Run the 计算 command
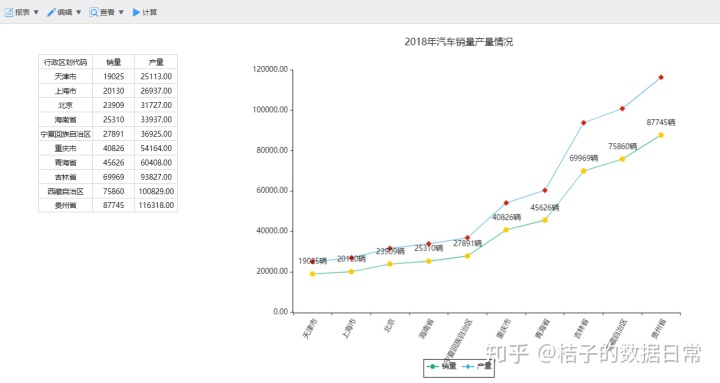720x383 pixels. [145, 12]
